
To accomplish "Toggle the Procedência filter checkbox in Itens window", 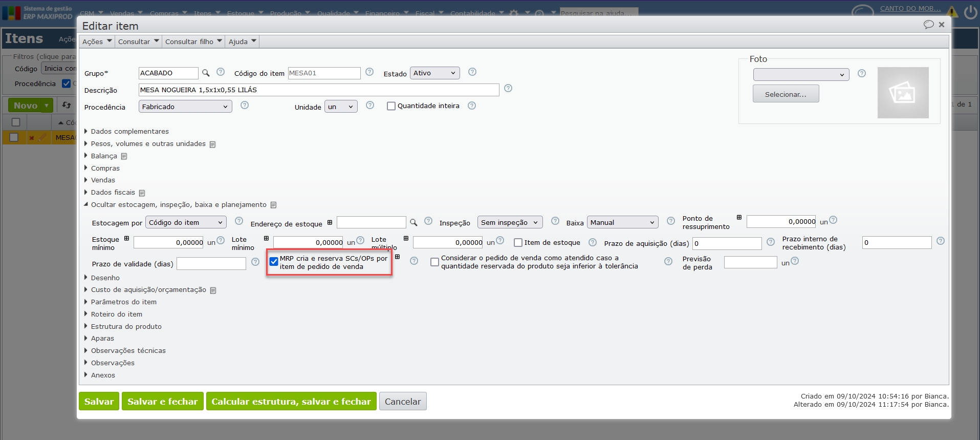I will tap(67, 83).
